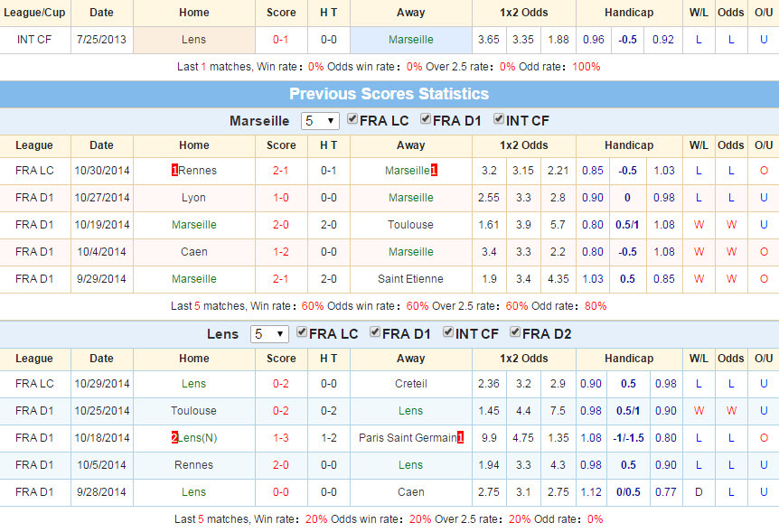This screenshot has height=532, width=779.
Task: Open Toulouse away team in Marseille table
Action: click(410, 225)
